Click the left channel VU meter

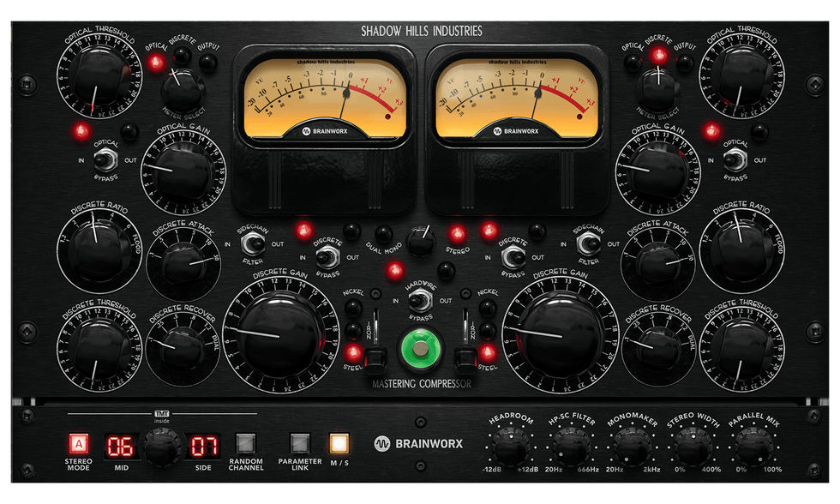[325, 99]
